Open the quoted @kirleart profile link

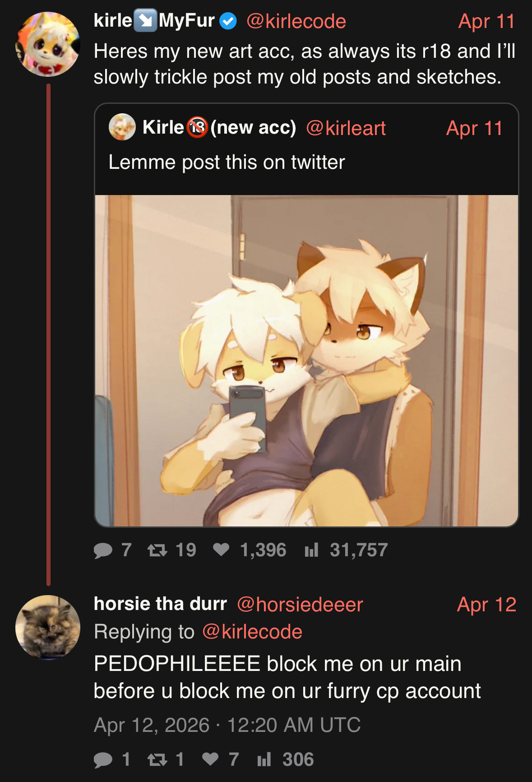point(346,128)
